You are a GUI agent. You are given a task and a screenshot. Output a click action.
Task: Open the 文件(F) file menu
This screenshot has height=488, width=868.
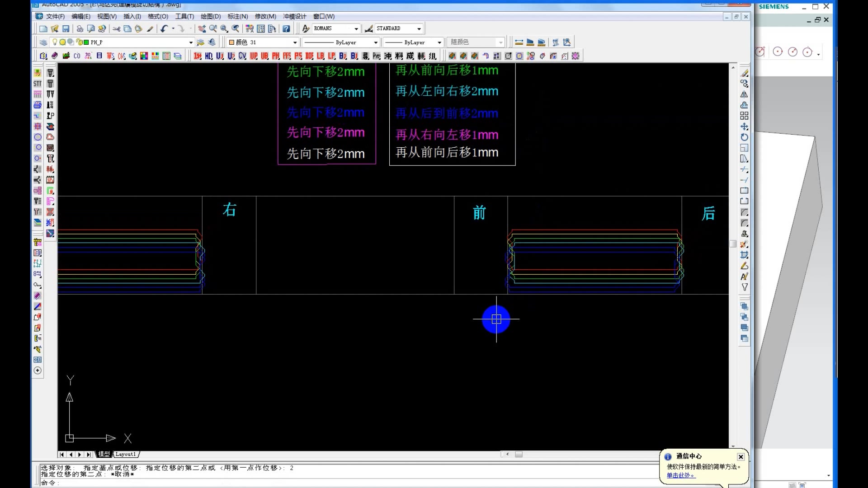pyautogui.click(x=55, y=16)
